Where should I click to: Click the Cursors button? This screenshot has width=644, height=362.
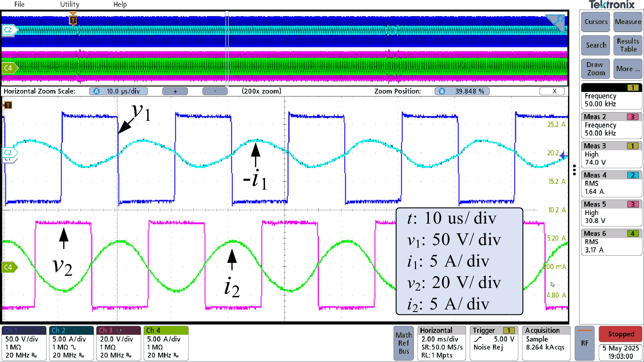[x=596, y=22]
